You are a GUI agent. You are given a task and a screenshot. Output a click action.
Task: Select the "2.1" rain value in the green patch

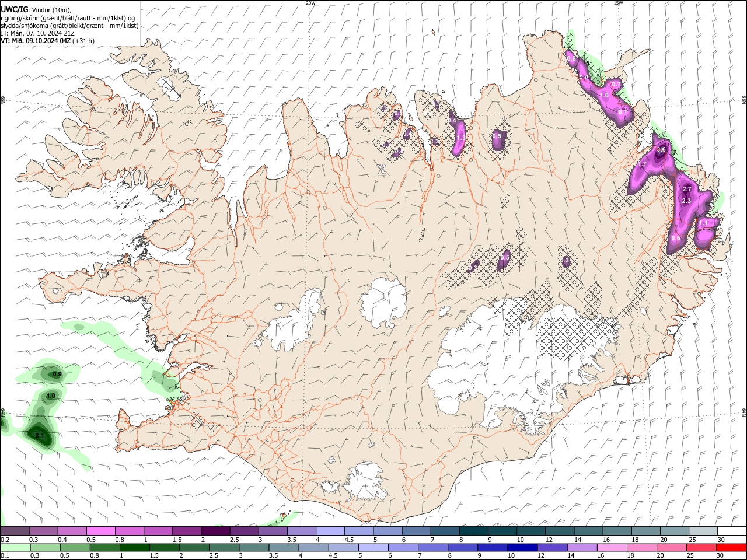(x=40, y=436)
